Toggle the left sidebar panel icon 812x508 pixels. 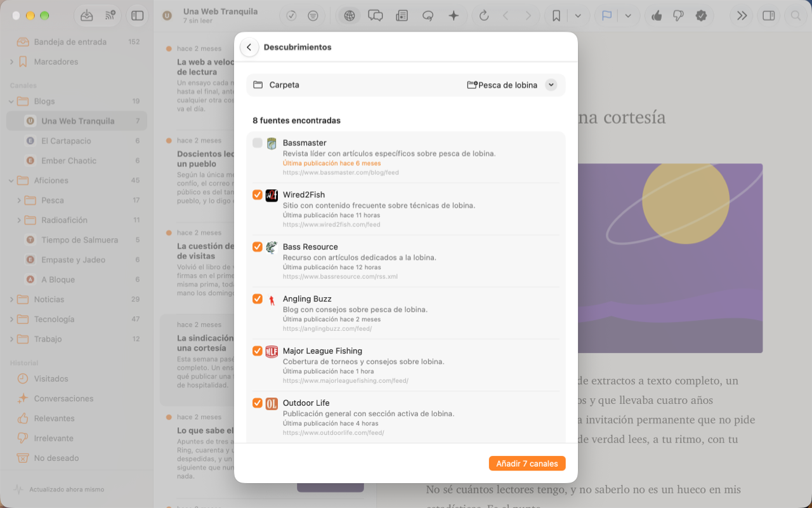pos(137,16)
